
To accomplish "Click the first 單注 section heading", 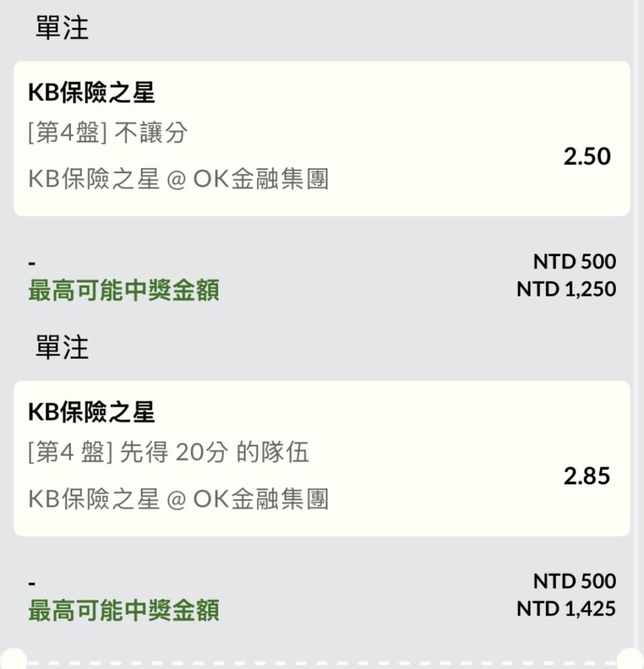I will [x=62, y=28].
